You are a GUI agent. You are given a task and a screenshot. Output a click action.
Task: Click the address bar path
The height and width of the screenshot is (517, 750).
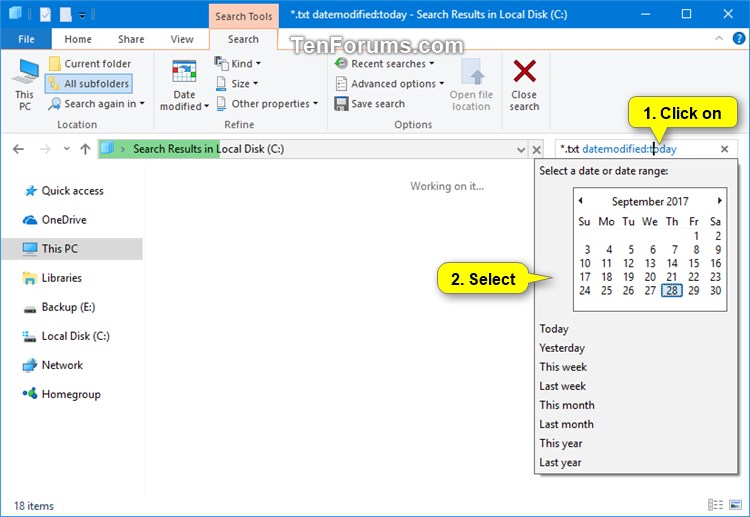[306, 149]
